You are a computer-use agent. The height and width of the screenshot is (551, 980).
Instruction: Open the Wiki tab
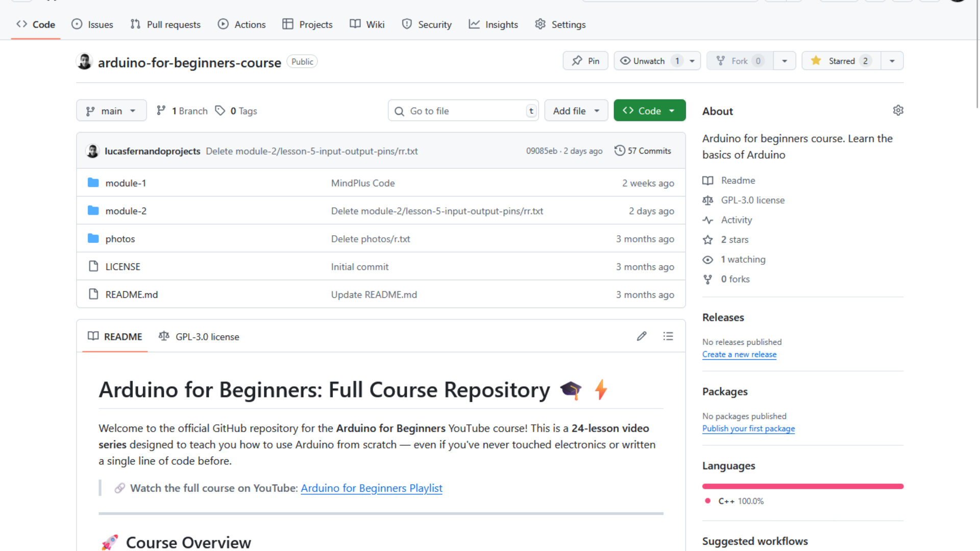point(367,24)
